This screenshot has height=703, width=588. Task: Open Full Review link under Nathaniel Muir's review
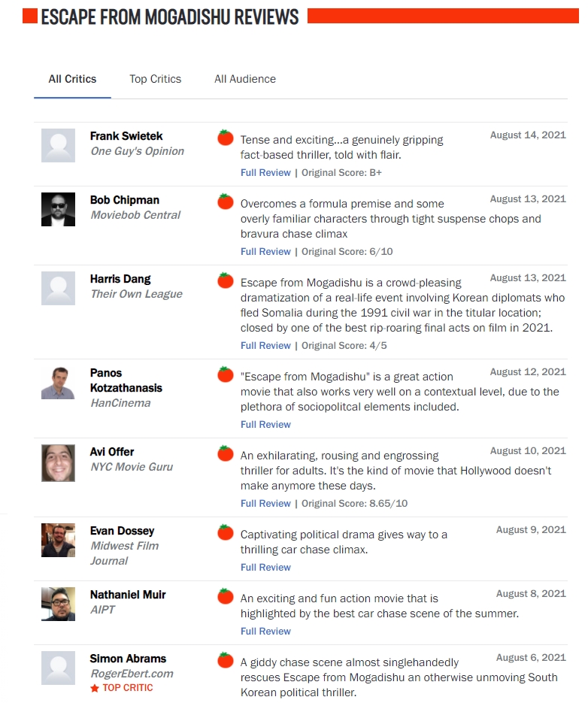coord(265,632)
